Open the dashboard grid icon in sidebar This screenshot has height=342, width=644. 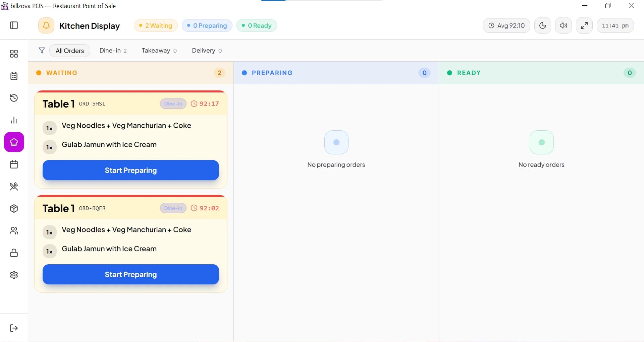click(14, 54)
